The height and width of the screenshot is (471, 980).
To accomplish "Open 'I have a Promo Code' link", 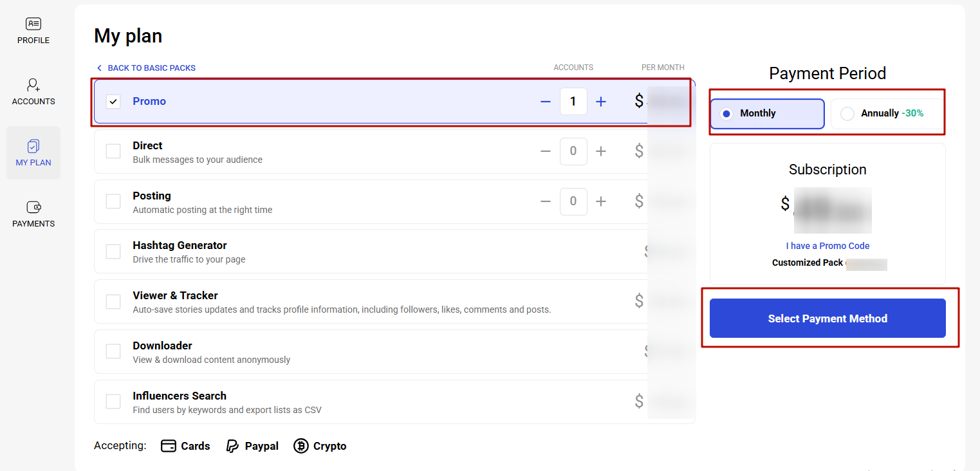I will click(x=827, y=246).
